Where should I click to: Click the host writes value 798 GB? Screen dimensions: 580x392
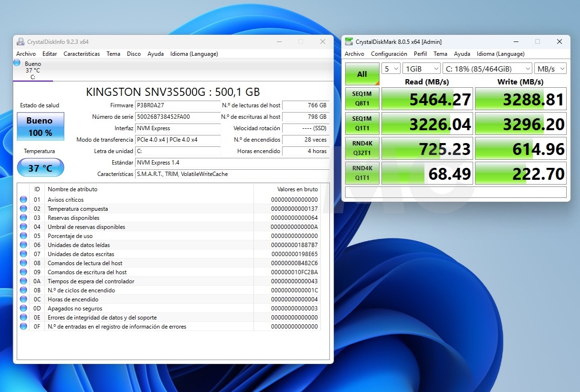click(x=306, y=117)
